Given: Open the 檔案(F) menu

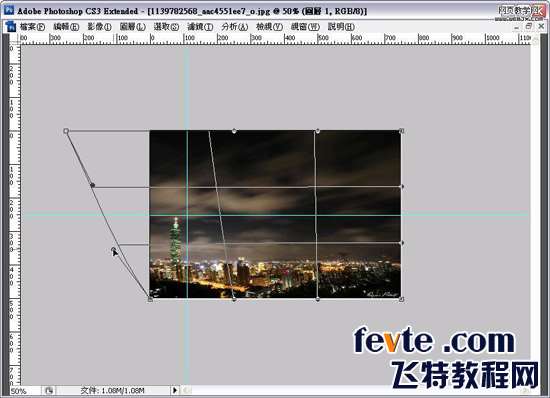Looking at the screenshot, I should (x=32, y=27).
